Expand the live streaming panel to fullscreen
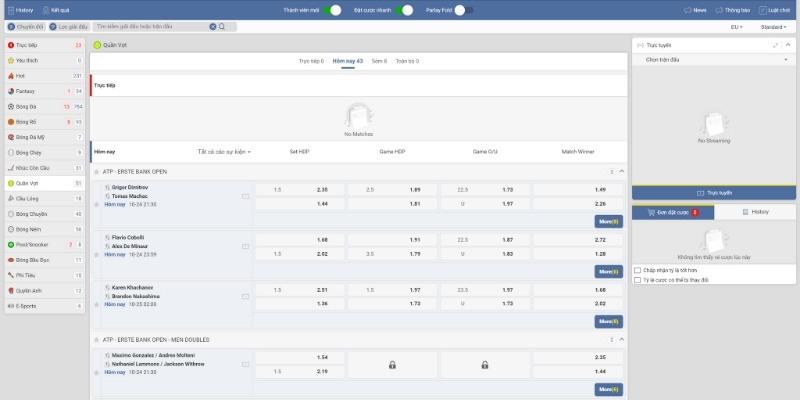The height and width of the screenshot is (400, 800). pos(775,45)
